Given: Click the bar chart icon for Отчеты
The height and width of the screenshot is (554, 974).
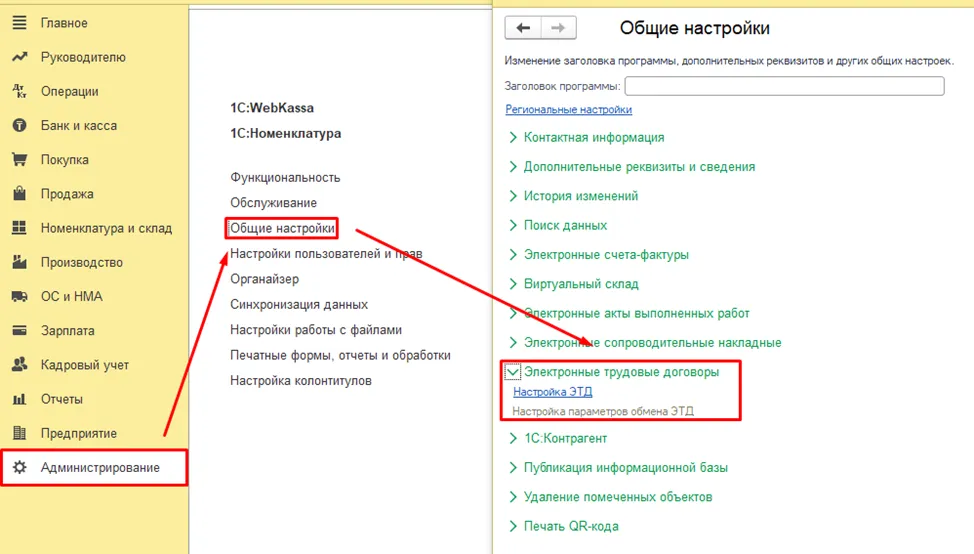Looking at the screenshot, I should tap(19, 399).
